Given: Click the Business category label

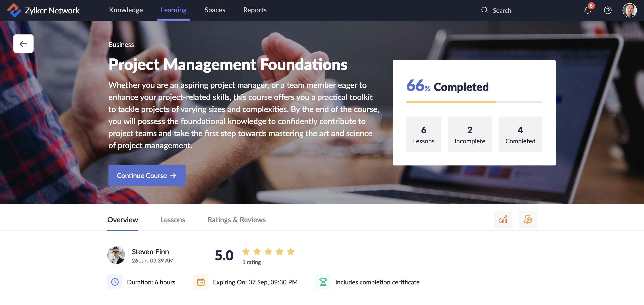Looking at the screenshot, I should point(121,44).
